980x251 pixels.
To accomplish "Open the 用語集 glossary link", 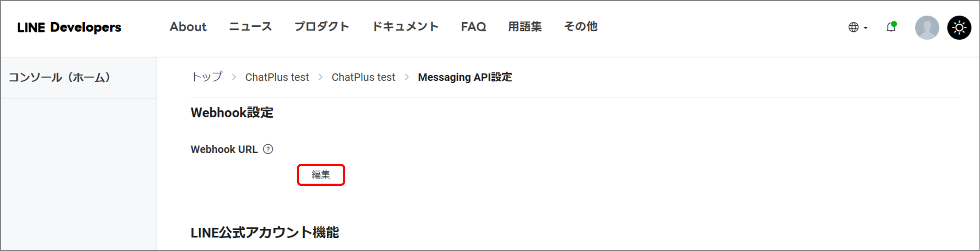I will click(524, 27).
